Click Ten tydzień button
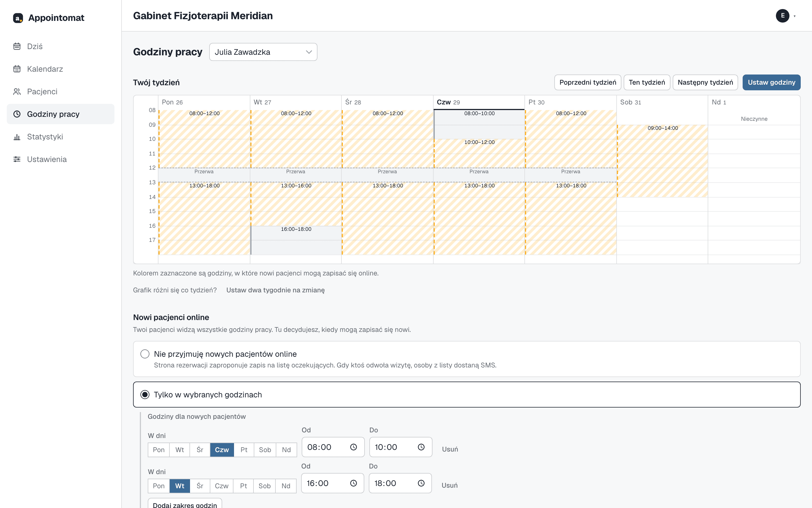812x508 pixels. [646, 82]
